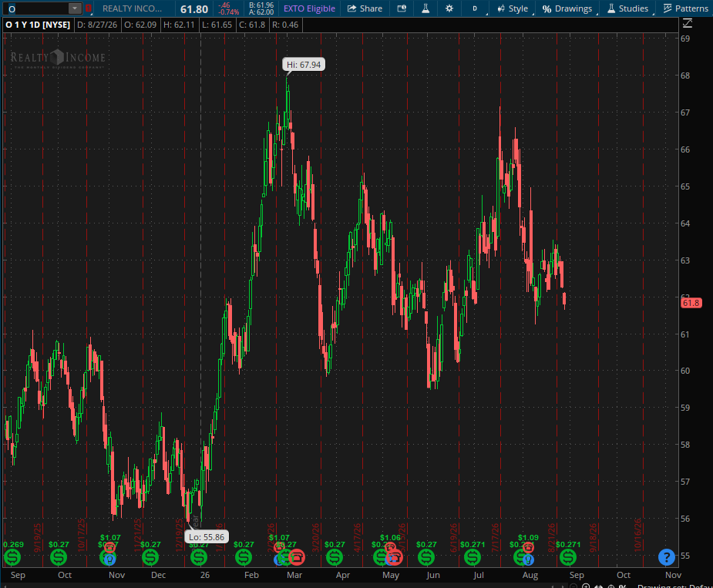Click the Jun label on the time axis
713x588 pixels.
click(x=433, y=575)
